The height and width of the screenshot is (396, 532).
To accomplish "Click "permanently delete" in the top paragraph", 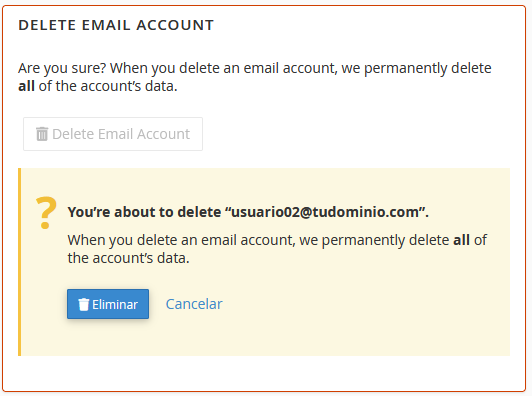I will click(x=428, y=68).
